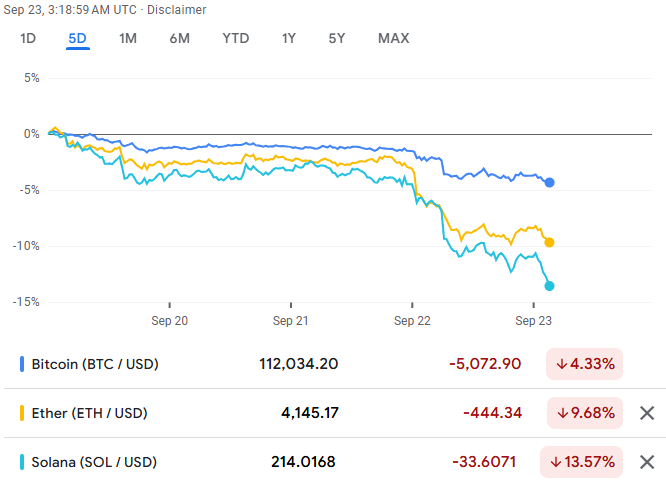Open Ether (ETH / USD) row
The width and height of the screenshot is (666, 480).
click(x=90, y=413)
